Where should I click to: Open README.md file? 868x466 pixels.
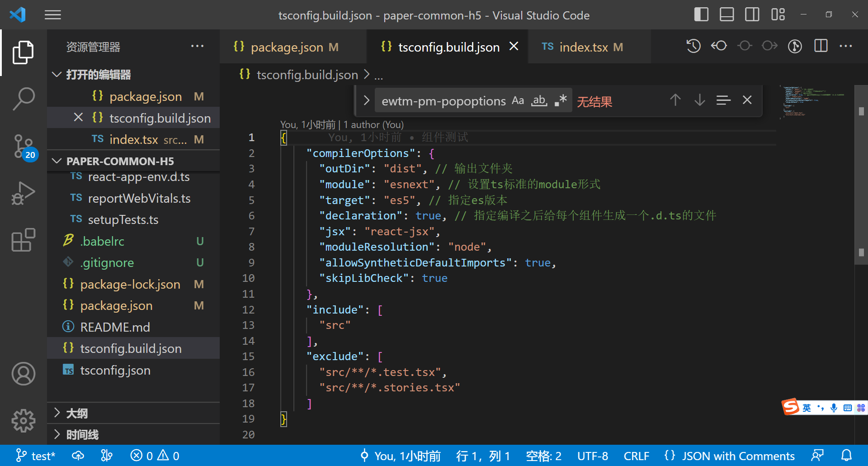pos(133,327)
